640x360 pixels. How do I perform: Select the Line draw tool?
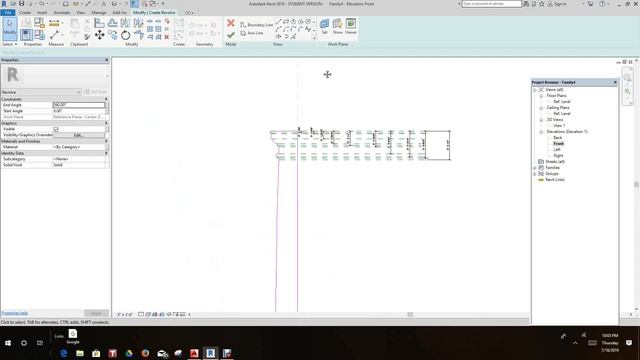tap(278, 21)
